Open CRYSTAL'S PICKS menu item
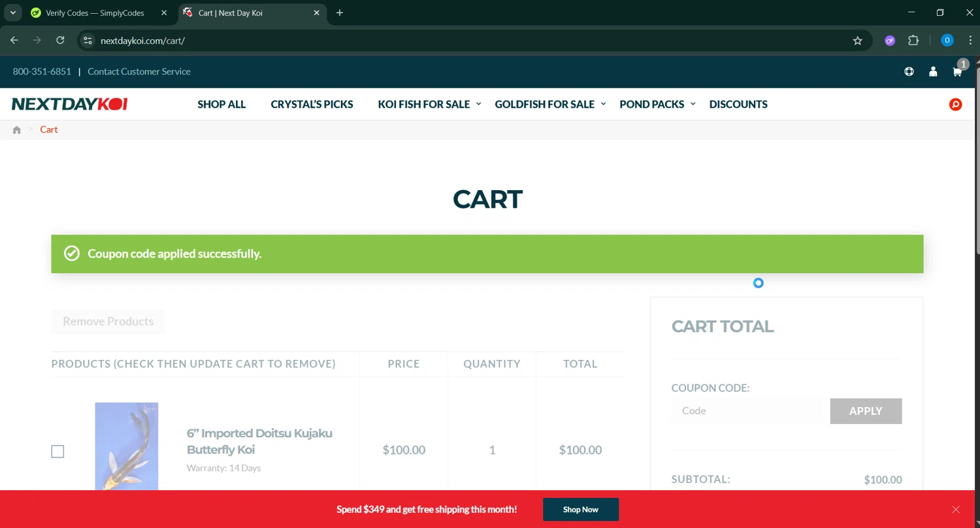The width and height of the screenshot is (980, 528). coord(312,104)
